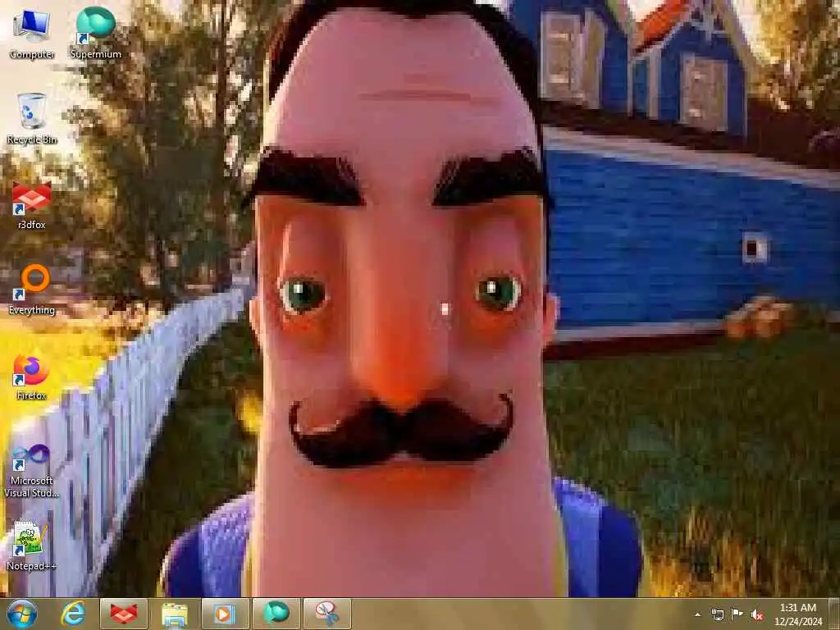Open Windows Explorer from the taskbar
Image resolution: width=840 pixels, height=630 pixels.
coord(175,614)
